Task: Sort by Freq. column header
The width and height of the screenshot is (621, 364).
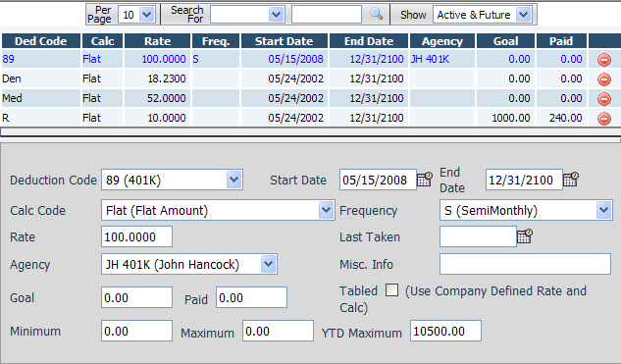Action: (x=216, y=41)
